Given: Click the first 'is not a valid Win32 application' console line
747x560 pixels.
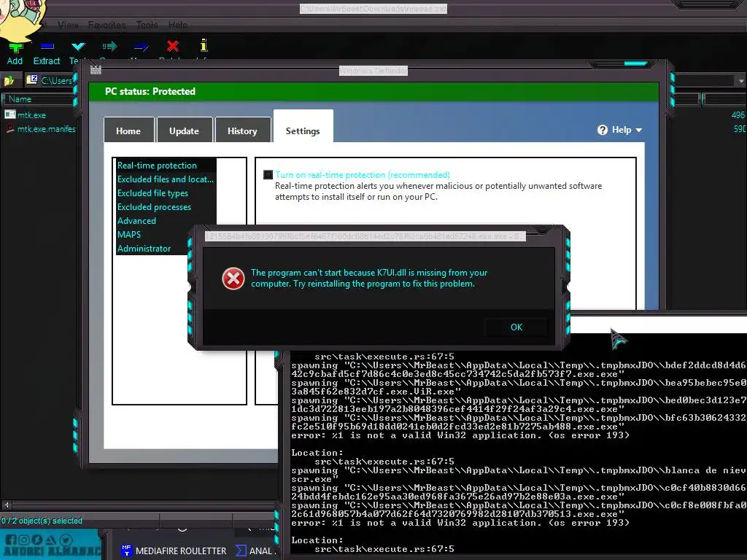Looking at the screenshot, I should 460,435.
